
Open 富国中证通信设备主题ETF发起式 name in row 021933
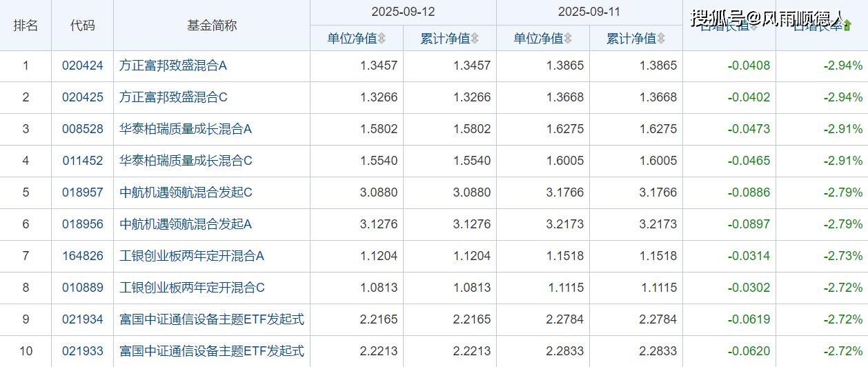coord(212,352)
